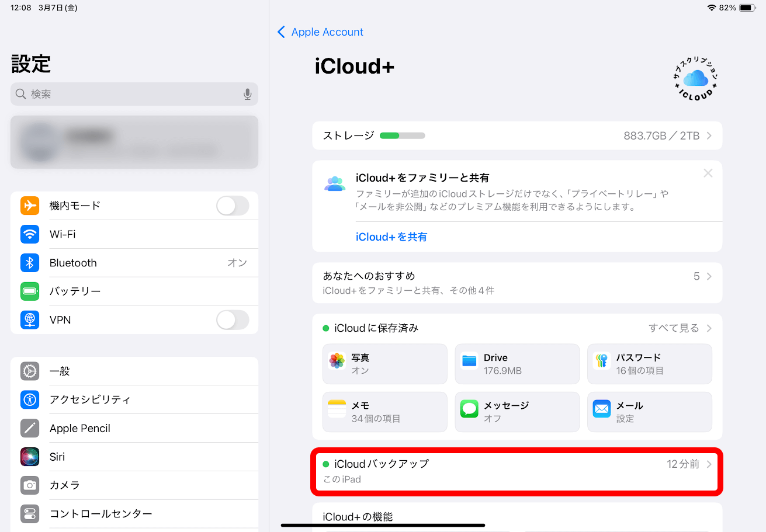Viewport: 766px width, 532px height.
Task: Toggle Airplane Mode (機内モード) switch
Action: [x=232, y=206]
